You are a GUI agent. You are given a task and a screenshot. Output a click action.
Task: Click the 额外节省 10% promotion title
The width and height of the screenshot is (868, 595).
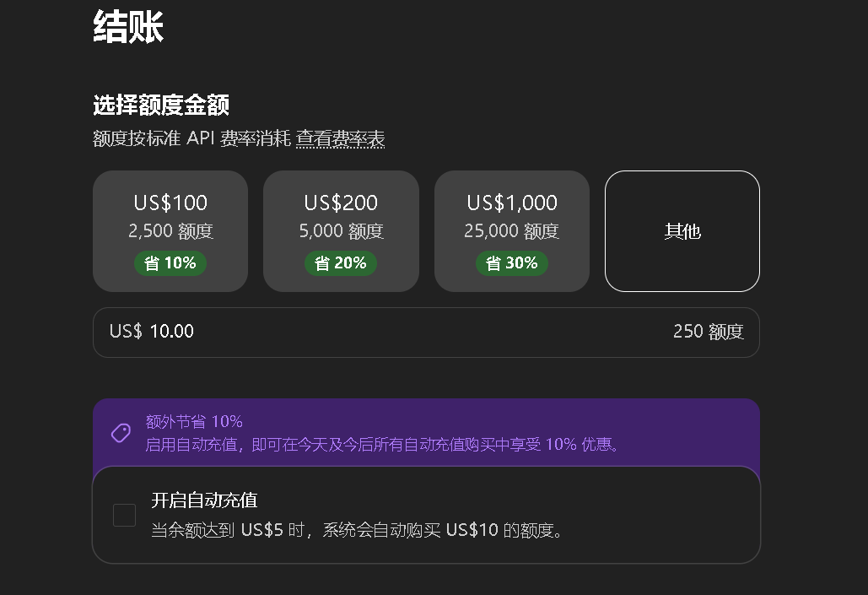[194, 422]
